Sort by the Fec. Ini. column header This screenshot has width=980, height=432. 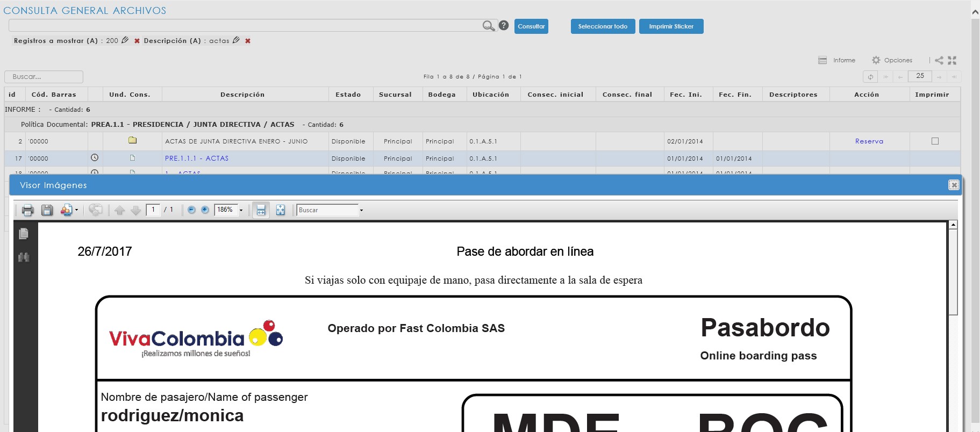(x=688, y=95)
